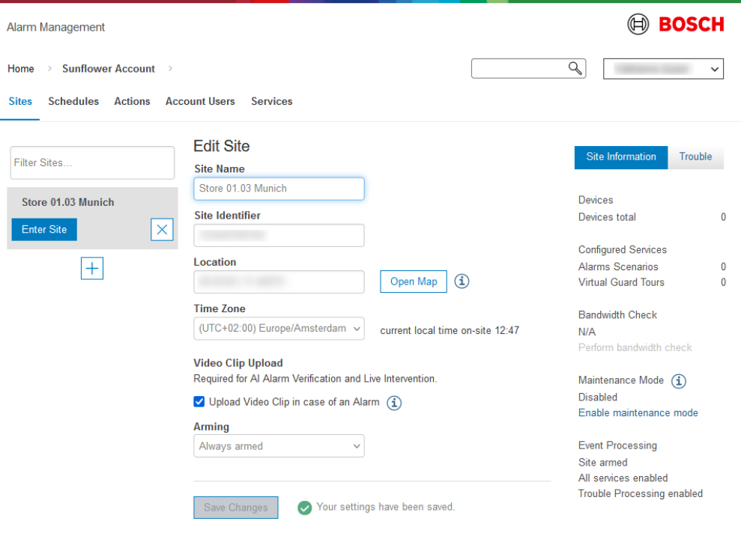The height and width of the screenshot is (560, 741).
Task: Click the Site Name input field
Action: (x=279, y=189)
